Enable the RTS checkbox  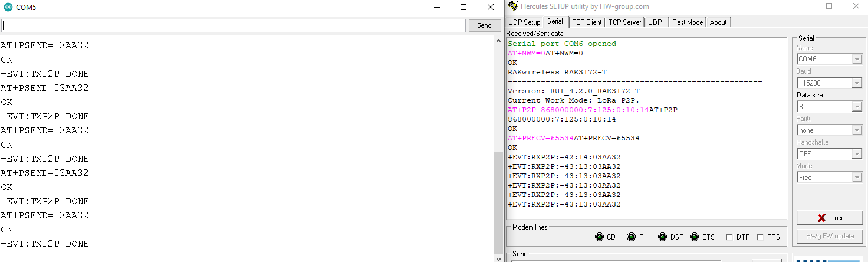[760, 237]
